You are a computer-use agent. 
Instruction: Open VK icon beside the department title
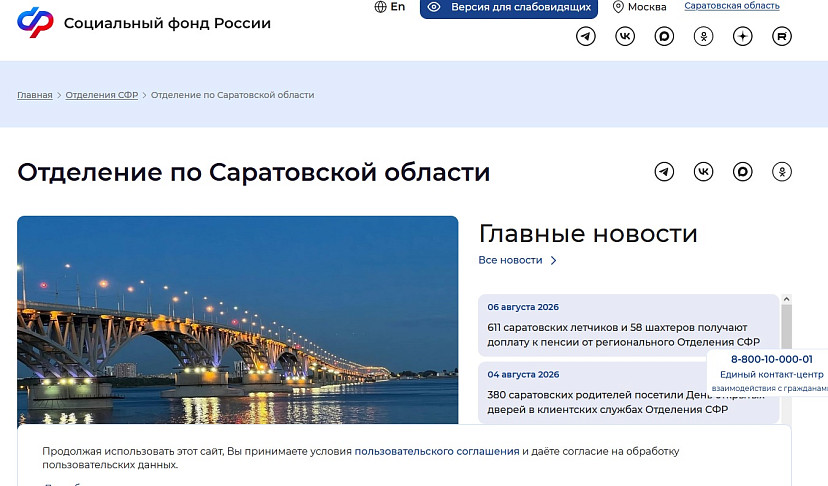pos(703,172)
